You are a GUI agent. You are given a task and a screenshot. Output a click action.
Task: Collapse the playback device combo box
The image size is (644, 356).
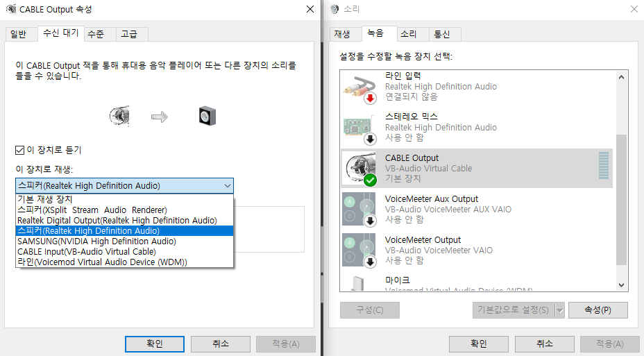(x=227, y=185)
